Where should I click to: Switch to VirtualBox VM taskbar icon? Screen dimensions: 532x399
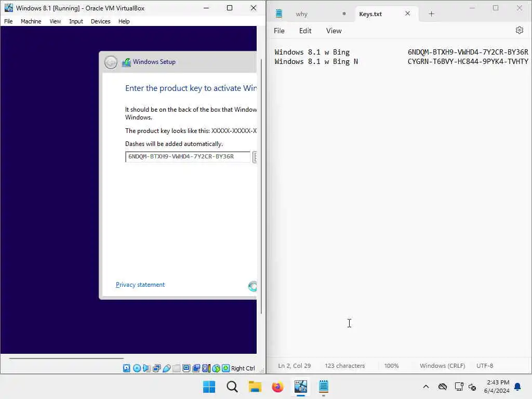pyautogui.click(x=301, y=387)
